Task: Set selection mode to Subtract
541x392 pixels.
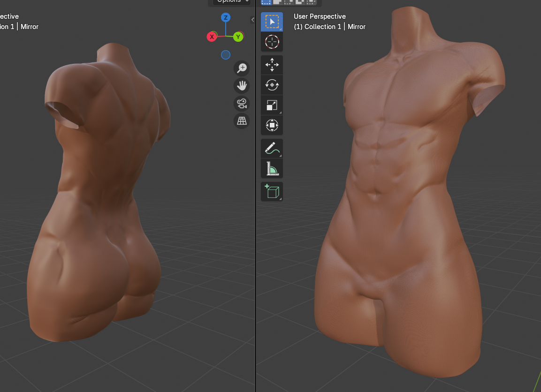Action: [x=289, y=2]
